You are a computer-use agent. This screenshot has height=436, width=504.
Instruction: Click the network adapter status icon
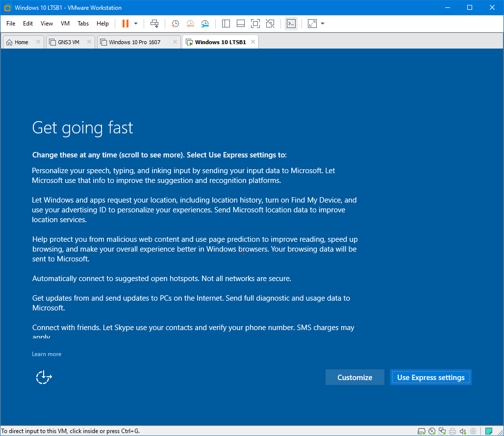tap(442, 431)
